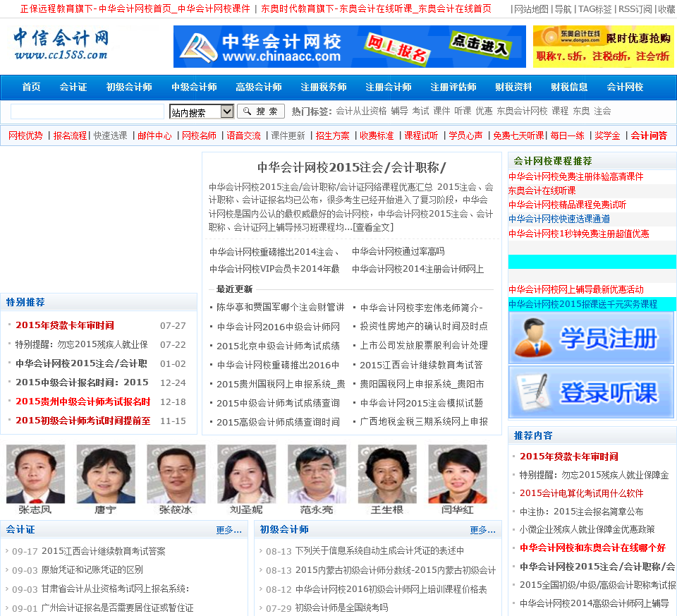677x616 pixels.
Task: Click teacher photo of 张志凤
Action: pyautogui.click(x=35, y=474)
